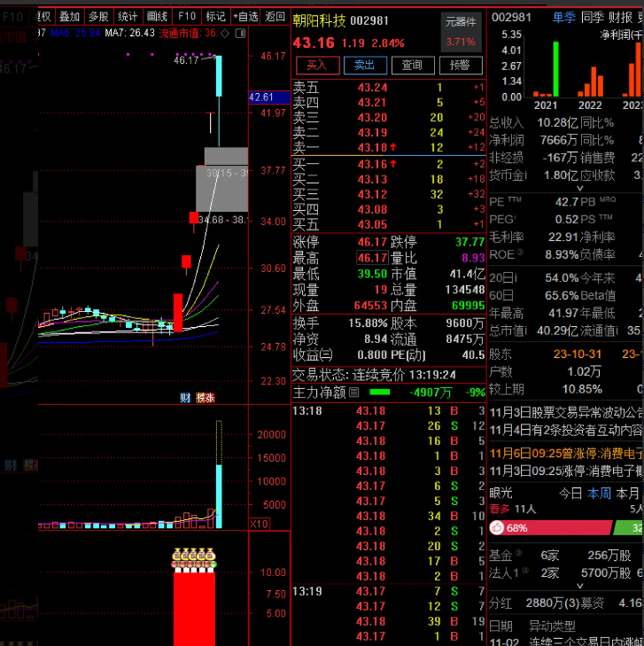
Task: Click the money bag icons above the red bar
Action: [194, 557]
